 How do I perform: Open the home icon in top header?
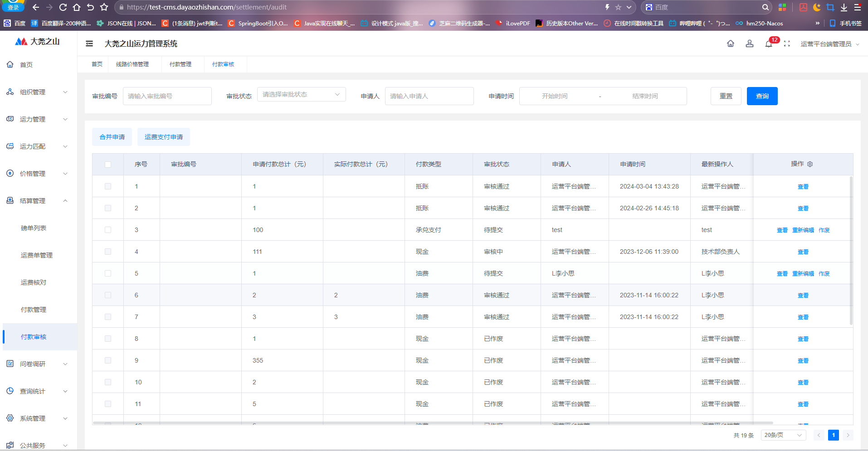pos(730,44)
